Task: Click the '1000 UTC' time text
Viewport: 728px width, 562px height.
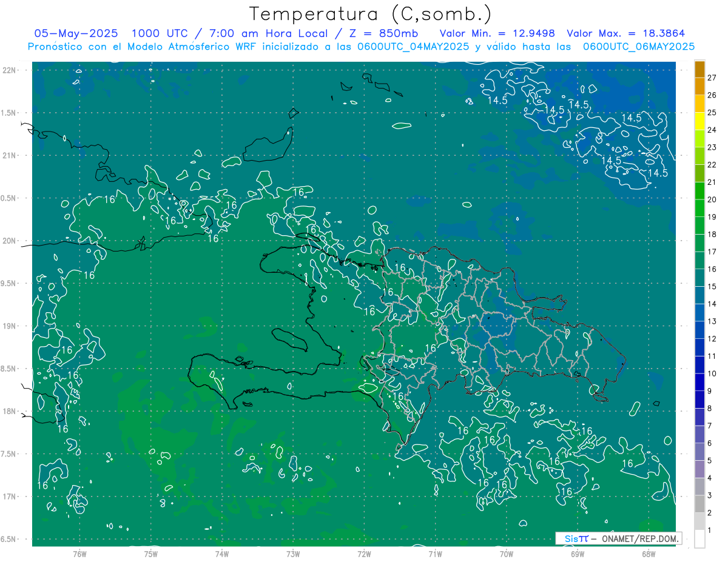Action: [x=161, y=33]
